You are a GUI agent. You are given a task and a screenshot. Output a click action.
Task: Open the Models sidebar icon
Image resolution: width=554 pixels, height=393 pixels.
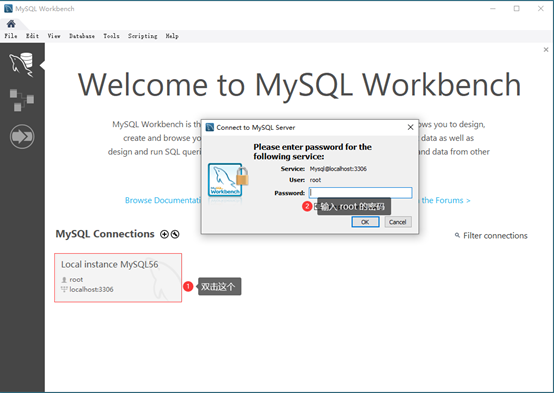(22, 100)
